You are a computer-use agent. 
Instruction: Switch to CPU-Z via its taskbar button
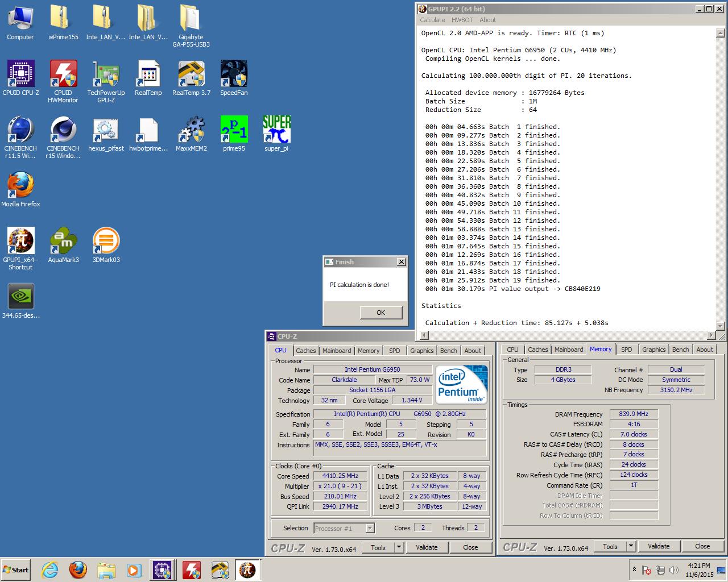coord(162,569)
